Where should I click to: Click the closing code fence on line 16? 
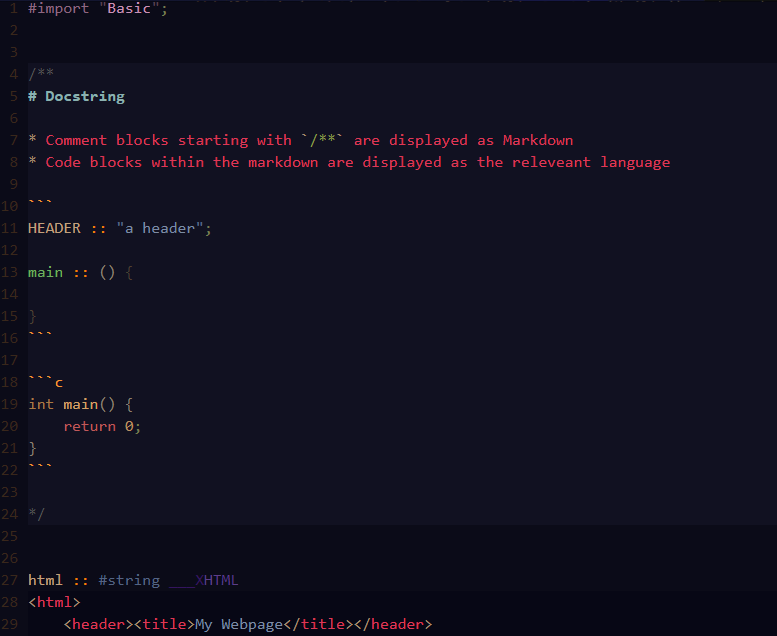pyautogui.click(x=40, y=335)
